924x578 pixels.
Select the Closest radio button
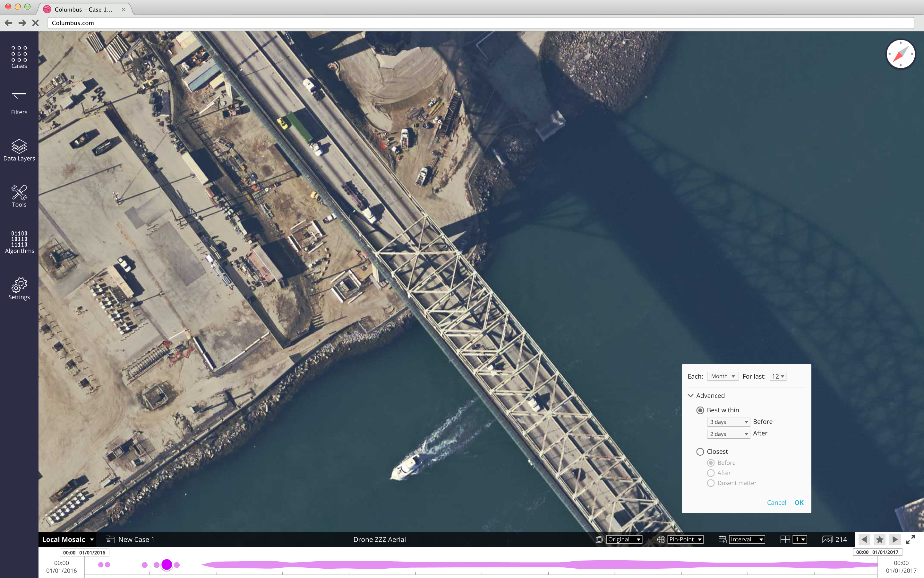click(700, 452)
